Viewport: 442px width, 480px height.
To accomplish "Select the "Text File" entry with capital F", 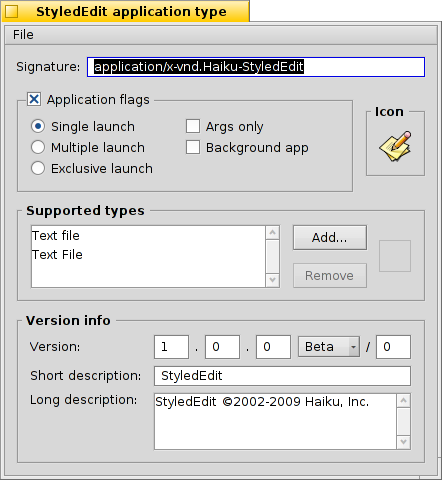I will pyautogui.click(x=148, y=255).
